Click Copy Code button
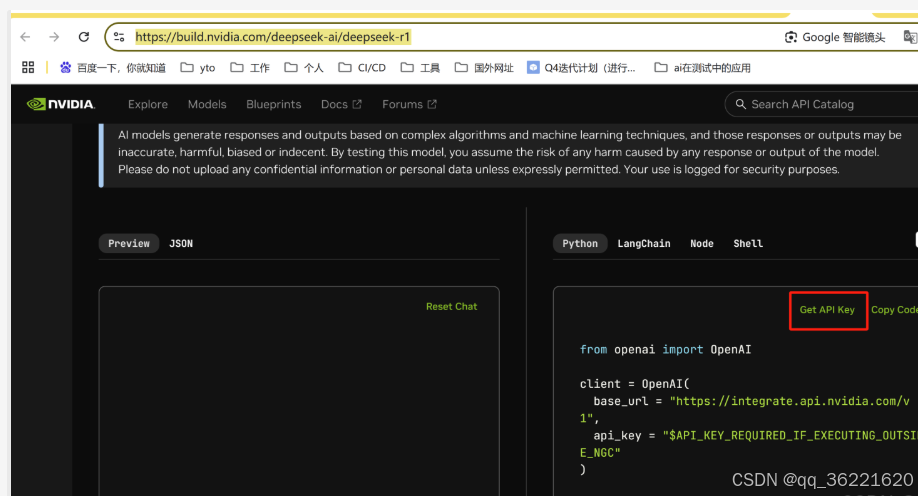Image resolution: width=918 pixels, height=496 pixels. (894, 310)
